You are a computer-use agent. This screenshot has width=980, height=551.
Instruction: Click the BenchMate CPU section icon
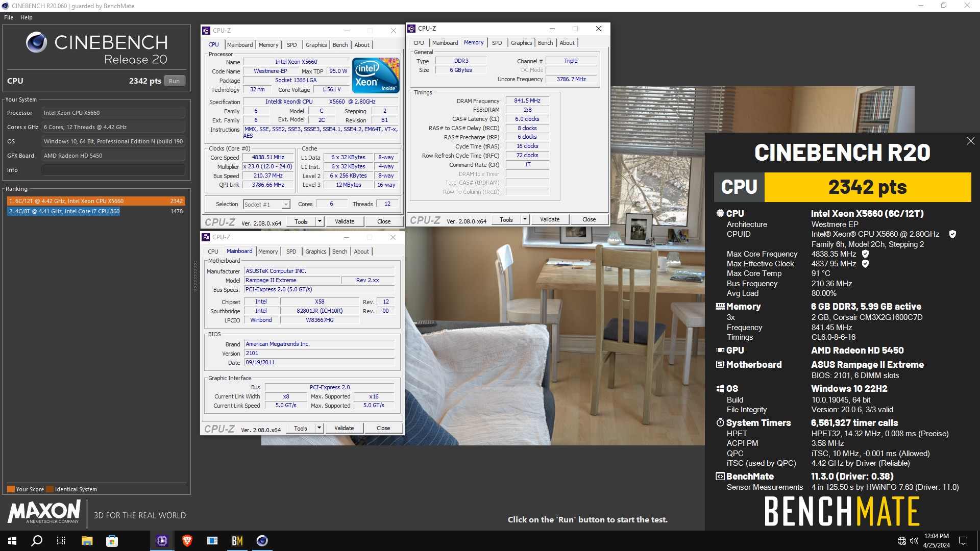click(x=720, y=213)
